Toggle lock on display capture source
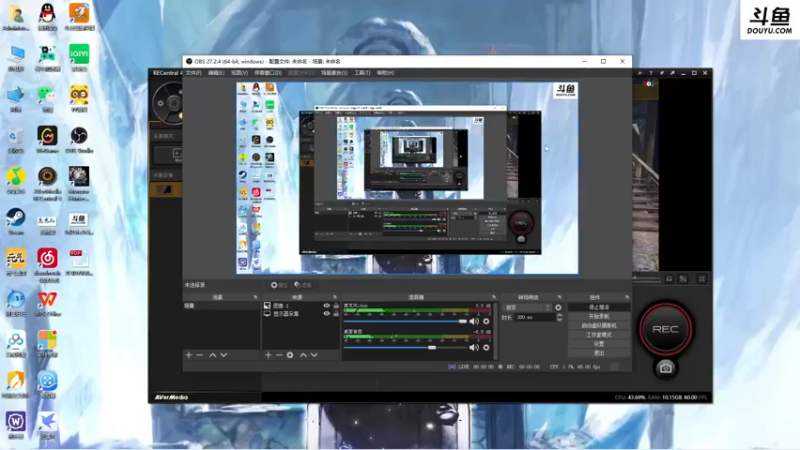This screenshot has height=450, width=800. point(336,313)
